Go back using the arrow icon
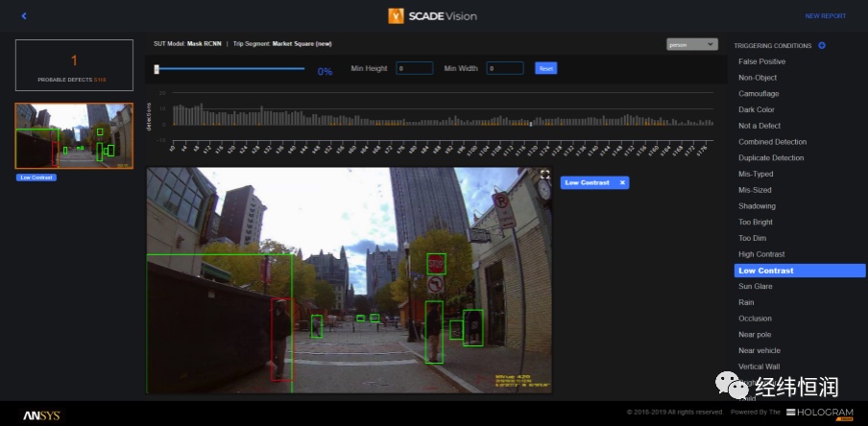 tap(24, 16)
